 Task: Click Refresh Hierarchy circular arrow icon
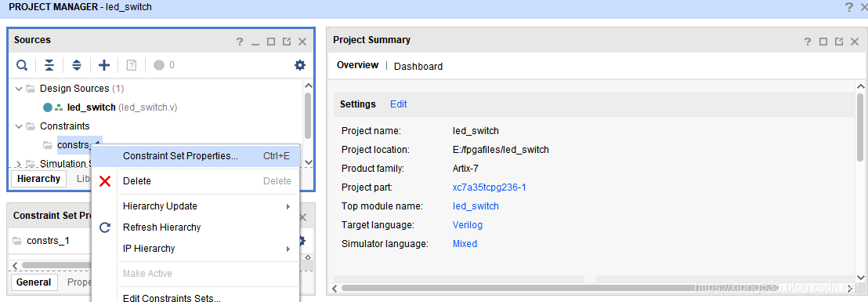tap(105, 227)
